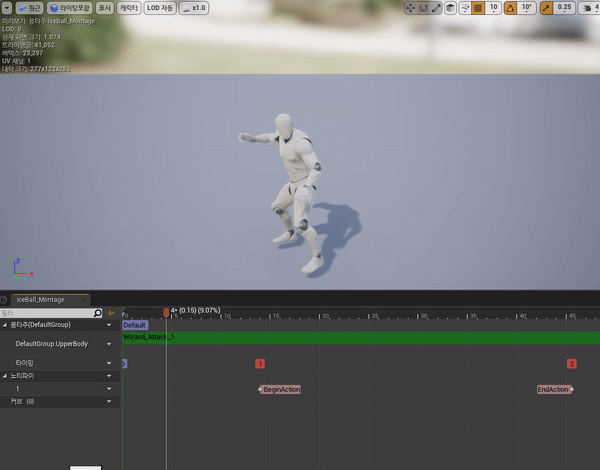Click timing marker 2
The image size is (600, 470).
tap(572, 364)
